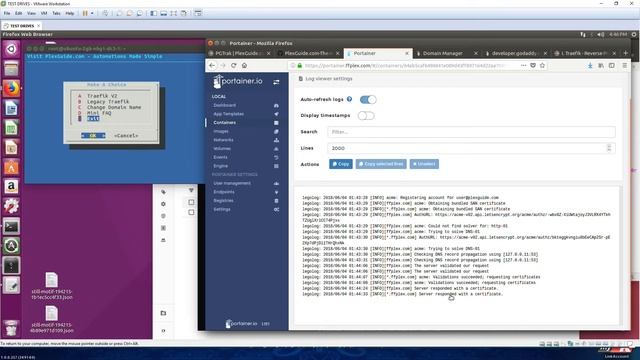Click OK in the terminal dialog
Screen dimensions: 640x360
point(93,136)
